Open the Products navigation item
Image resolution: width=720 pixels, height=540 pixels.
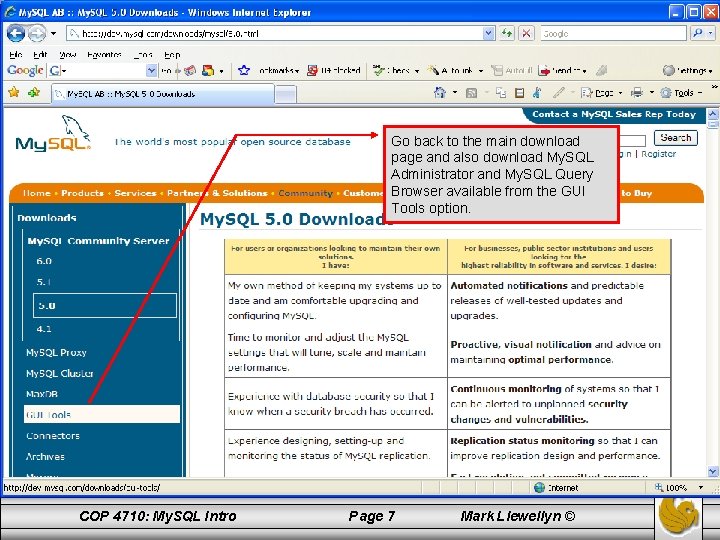(83, 193)
